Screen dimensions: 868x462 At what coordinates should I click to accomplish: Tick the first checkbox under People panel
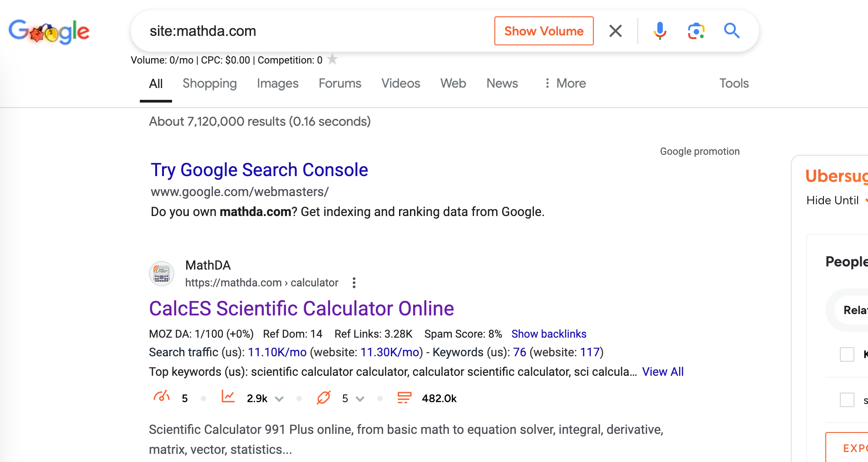(x=847, y=354)
